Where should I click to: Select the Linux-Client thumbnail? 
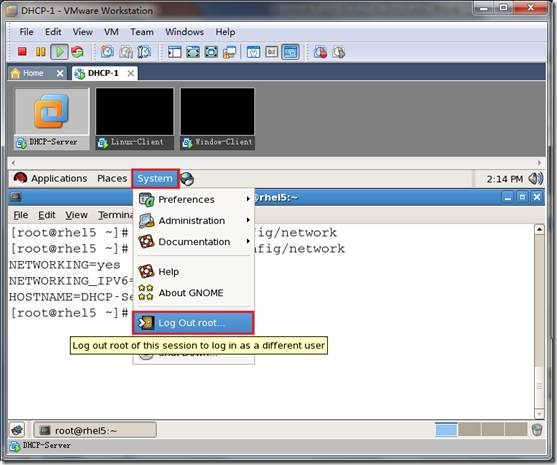[x=135, y=119]
